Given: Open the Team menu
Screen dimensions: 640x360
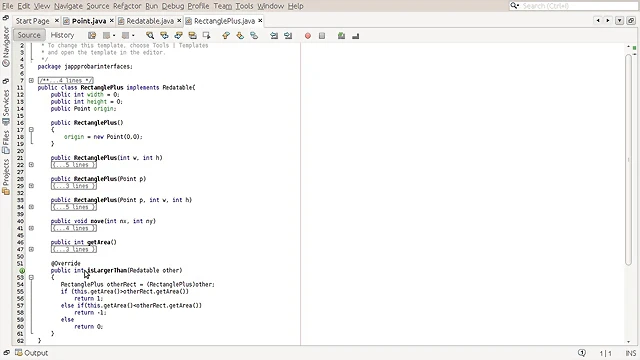Looking at the screenshot, I should pyautogui.click(x=222, y=6).
